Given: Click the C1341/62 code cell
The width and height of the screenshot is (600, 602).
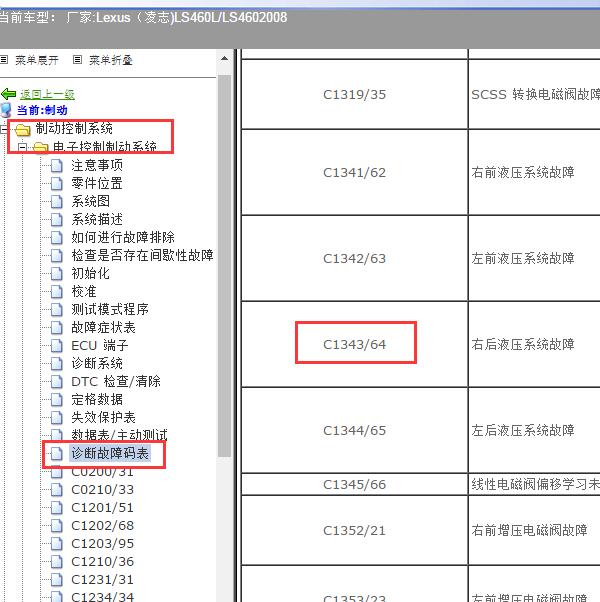Looking at the screenshot, I should click(x=354, y=172).
